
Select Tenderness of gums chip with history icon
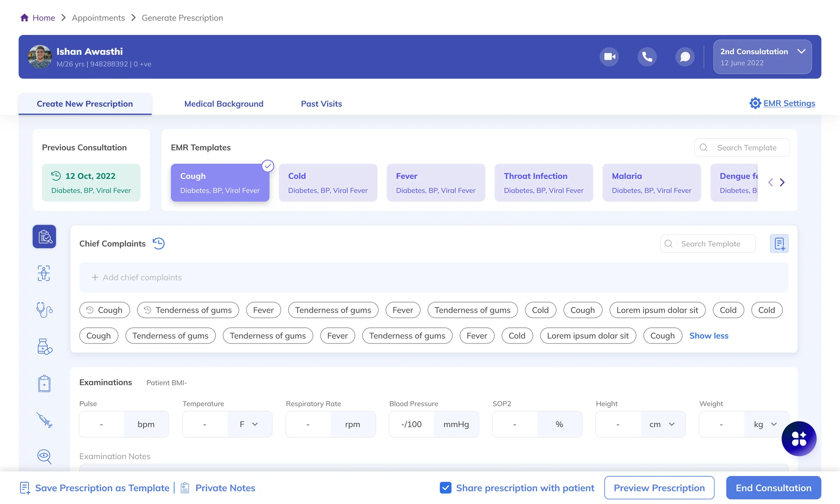coord(188,310)
